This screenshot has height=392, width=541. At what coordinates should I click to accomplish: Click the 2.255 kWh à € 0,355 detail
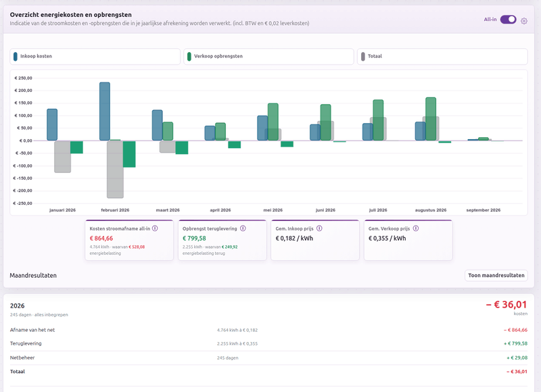click(x=237, y=344)
